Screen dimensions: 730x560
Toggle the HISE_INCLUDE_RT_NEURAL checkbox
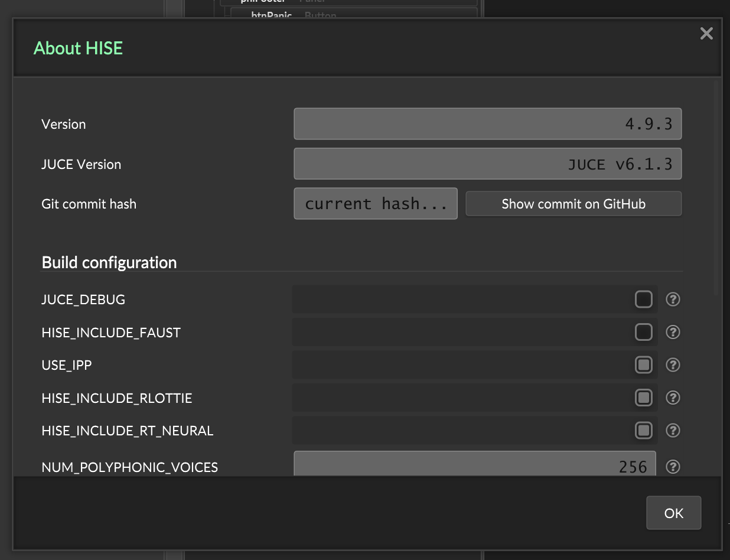[643, 431]
